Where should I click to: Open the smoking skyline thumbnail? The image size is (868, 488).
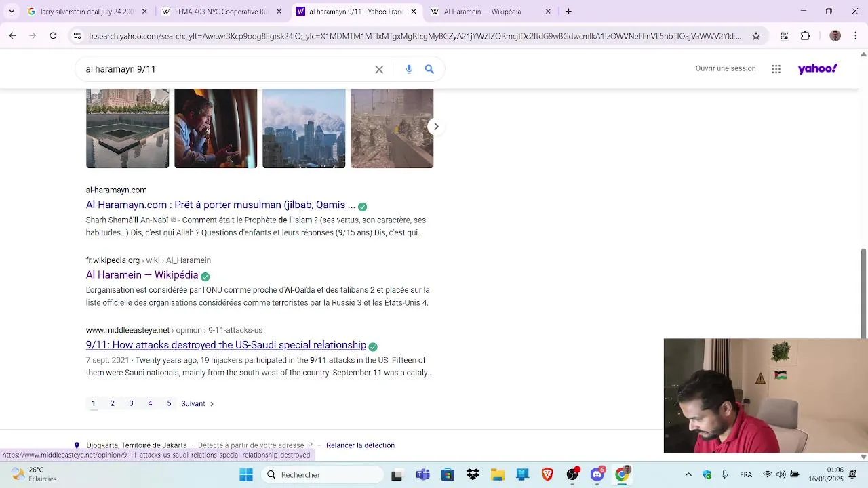pos(304,128)
